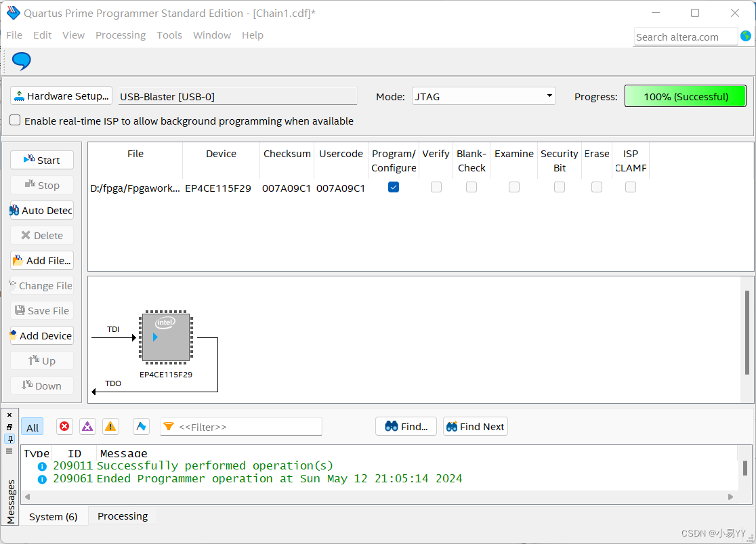Screen dimensions: 756x544
Task: Uncheck the Program/Configure checkbox
Action: tap(394, 187)
